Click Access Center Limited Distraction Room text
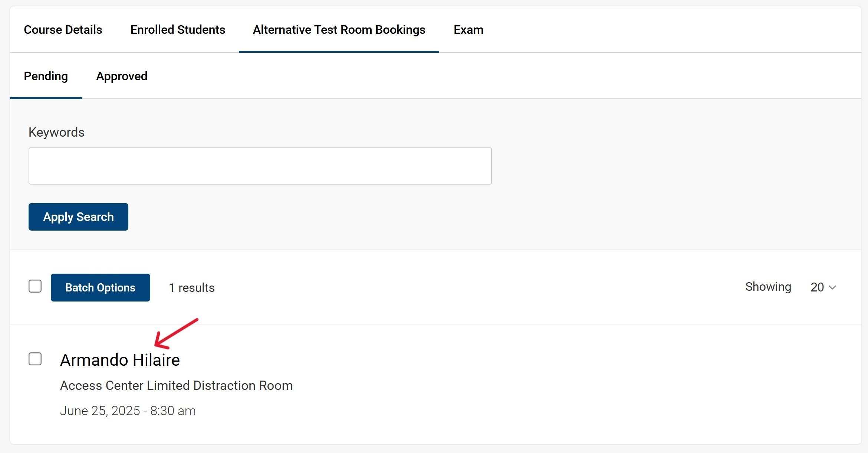This screenshot has height=453, width=868. [176, 385]
